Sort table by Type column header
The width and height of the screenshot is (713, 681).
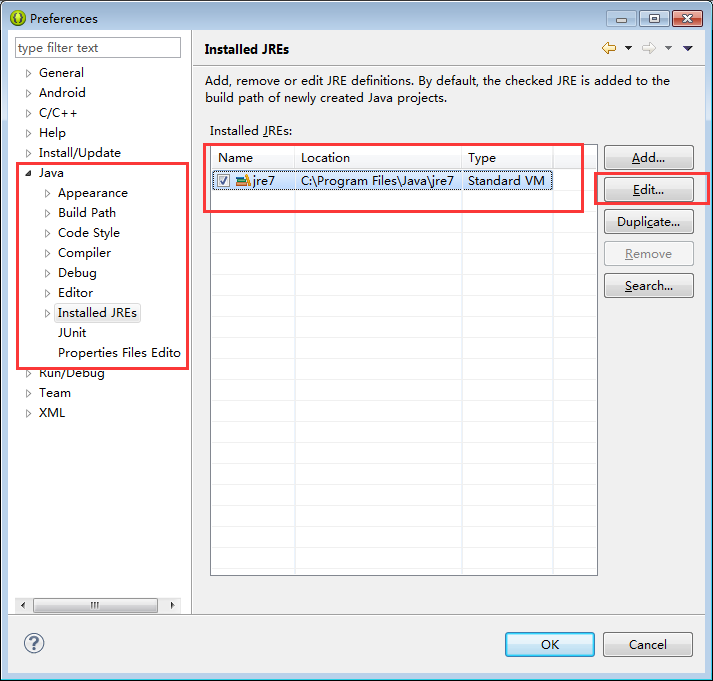tap(507, 158)
